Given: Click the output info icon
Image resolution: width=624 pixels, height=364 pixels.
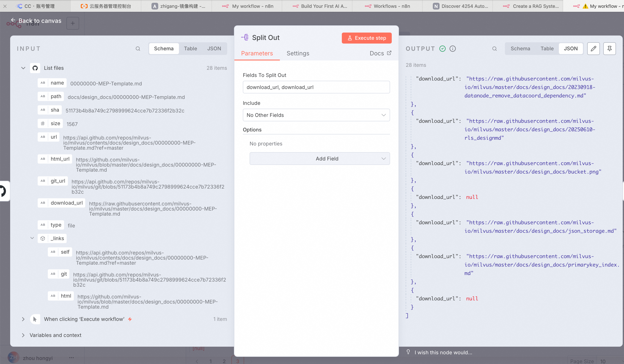Looking at the screenshot, I should 452,49.
